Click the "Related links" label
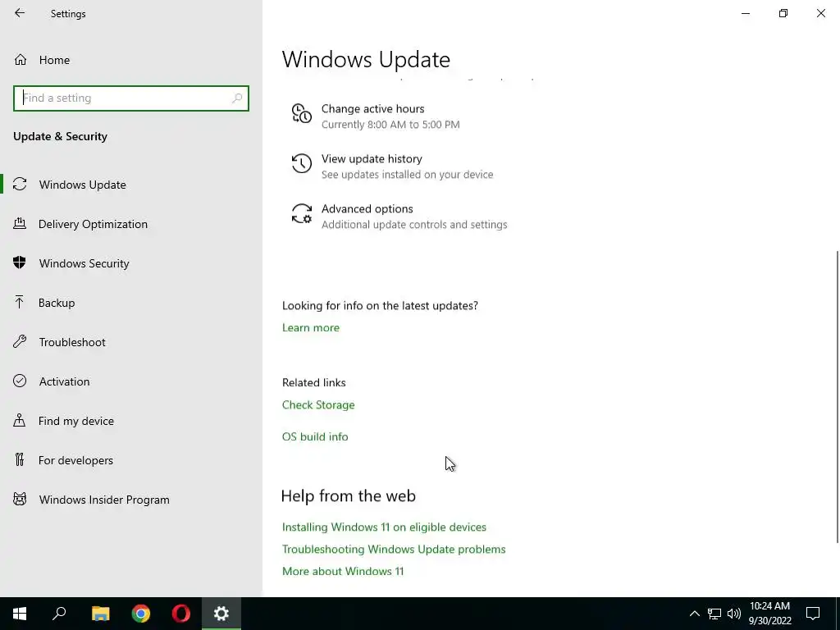This screenshot has height=630, width=840. pos(314,382)
